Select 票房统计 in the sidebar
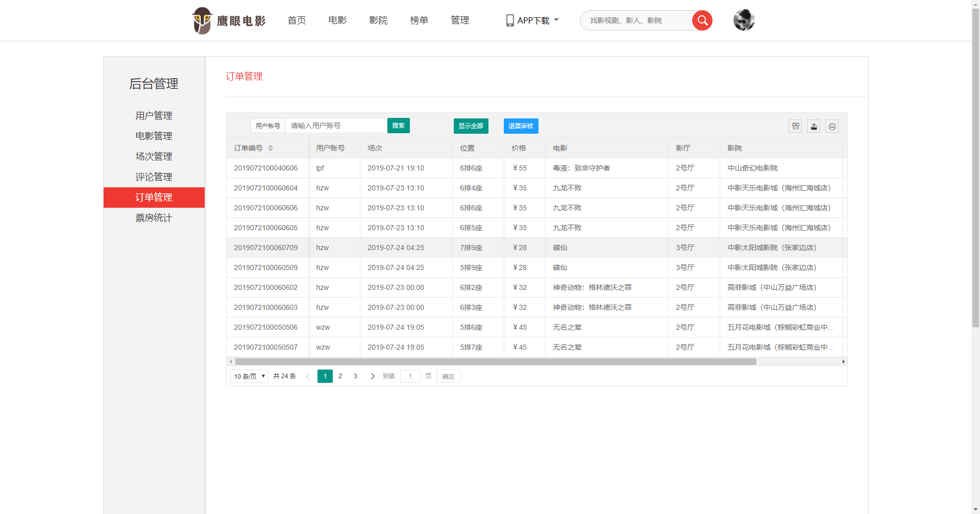980x514 pixels. (x=154, y=218)
